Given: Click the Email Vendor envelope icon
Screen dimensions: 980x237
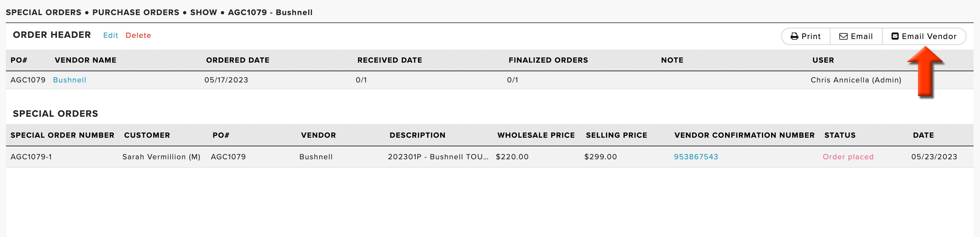Looking at the screenshot, I should tap(895, 36).
